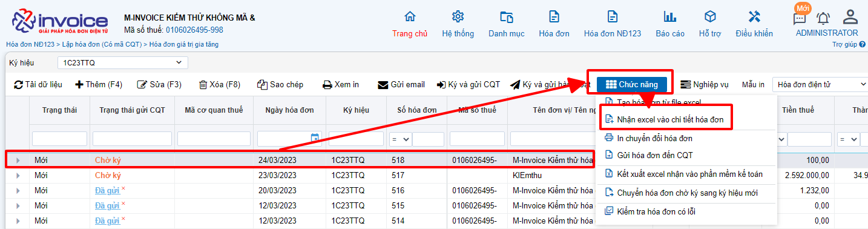Click Số hóa đơn column header
Screen dimensions: 868x229
click(416, 110)
